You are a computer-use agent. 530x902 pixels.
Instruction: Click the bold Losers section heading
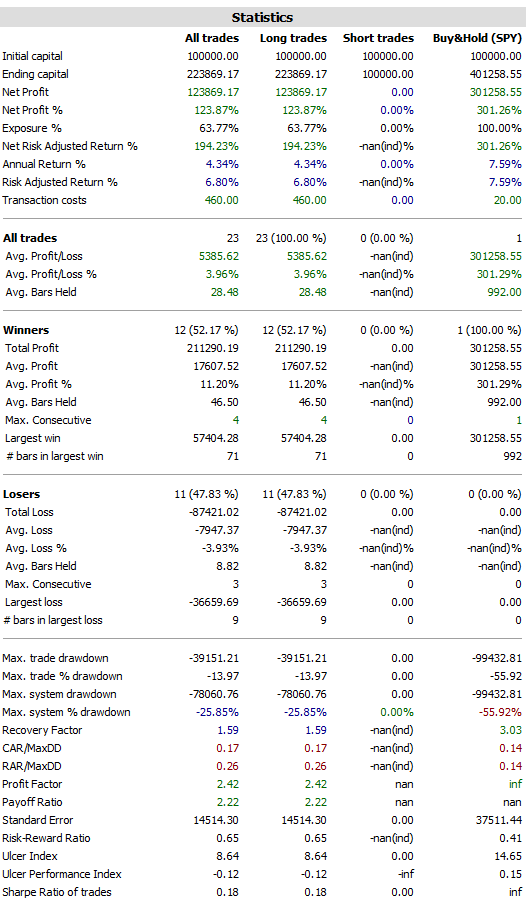(21, 494)
